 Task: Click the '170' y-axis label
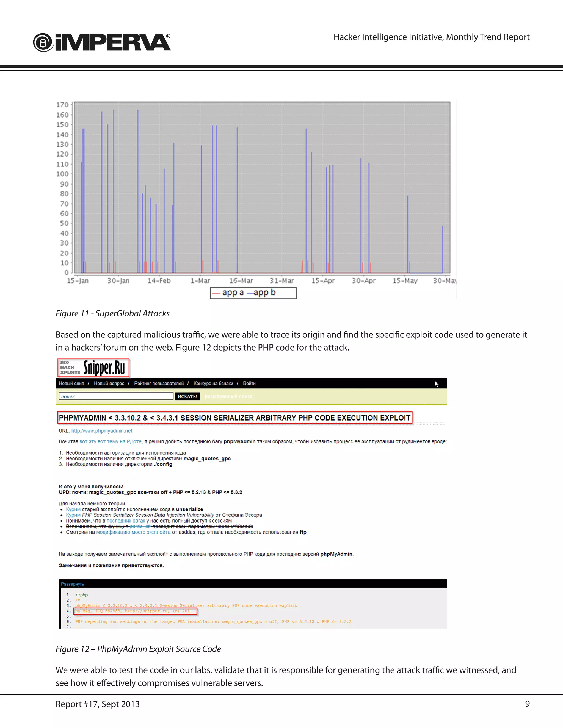tap(62, 105)
